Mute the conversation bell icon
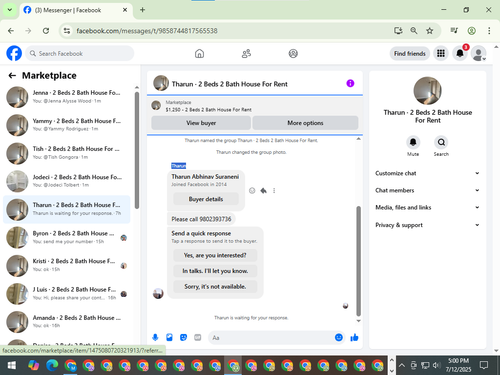500x375 pixels. tap(413, 142)
